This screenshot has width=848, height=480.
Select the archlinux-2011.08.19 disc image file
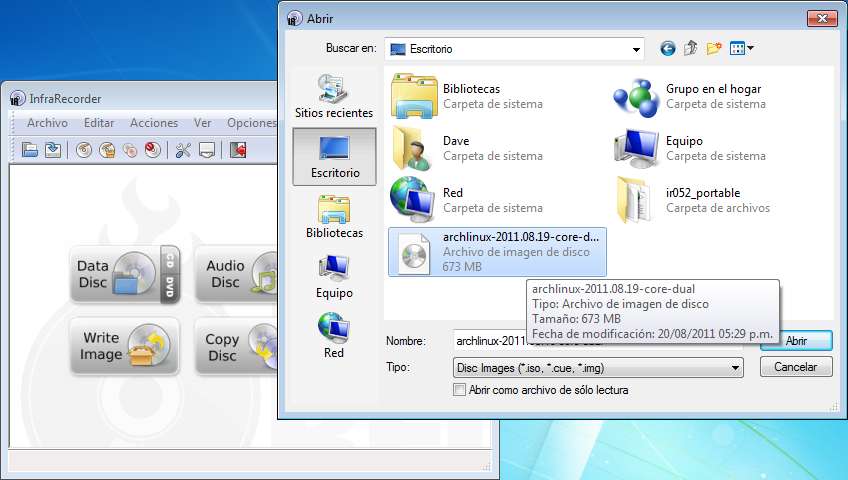[498, 252]
